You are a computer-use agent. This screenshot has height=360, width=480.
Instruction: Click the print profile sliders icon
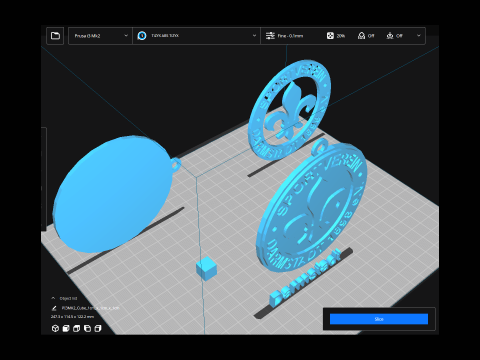pos(270,36)
